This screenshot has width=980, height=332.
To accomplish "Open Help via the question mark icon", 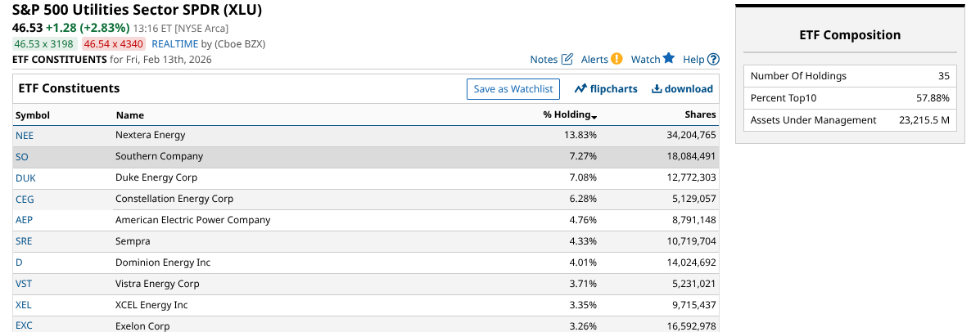I will pyautogui.click(x=713, y=59).
